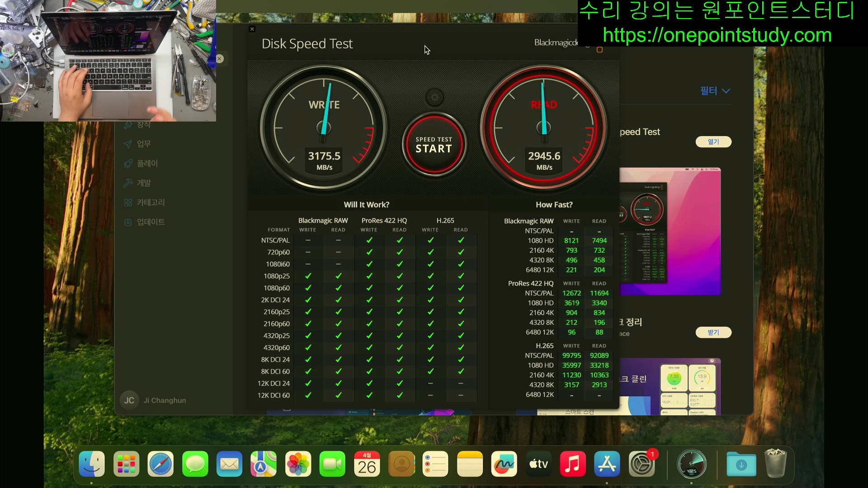Click the 2945.6 MB/s read result
Viewport: 868px width, 488px height.
click(x=544, y=160)
